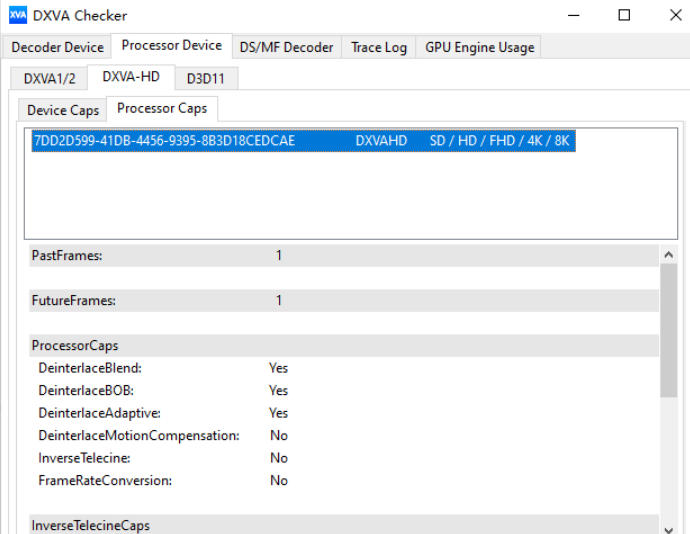Open the Device Caps tab
Viewport: 690px width, 534px height.
tap(62, 110)
